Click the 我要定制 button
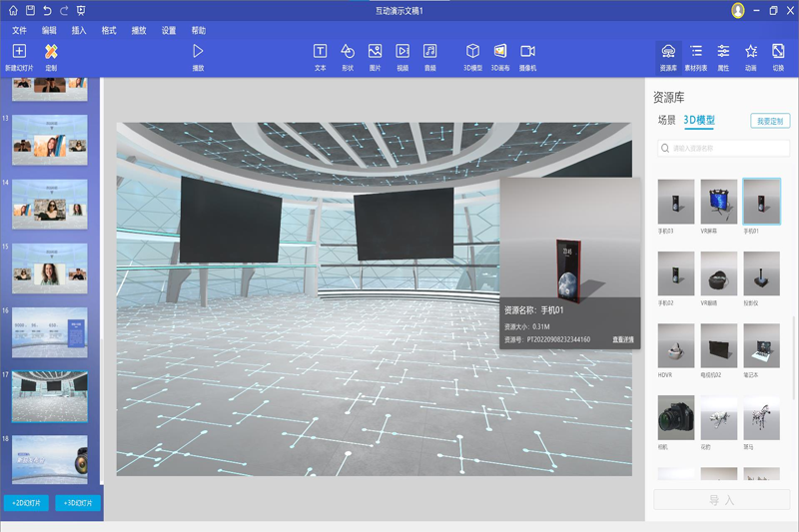The width and height of the screenshot is (799, 532). click(x=769, y=121)
